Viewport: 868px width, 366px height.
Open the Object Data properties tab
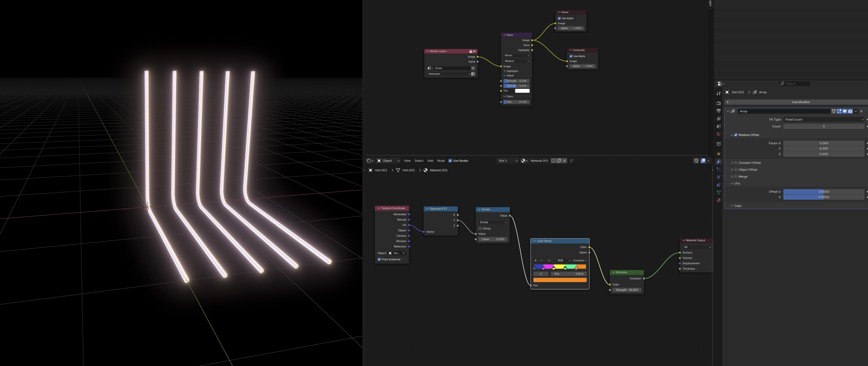(718, 192)
